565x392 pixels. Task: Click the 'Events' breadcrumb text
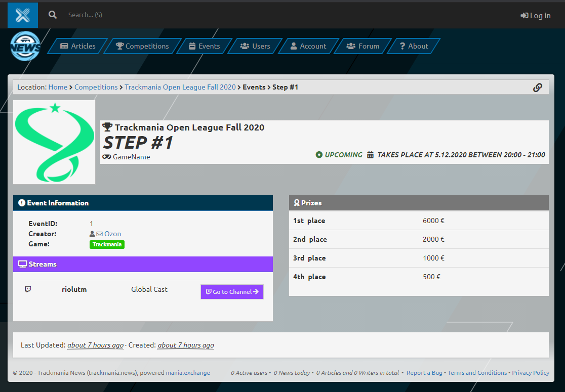(x=254, y=87)
